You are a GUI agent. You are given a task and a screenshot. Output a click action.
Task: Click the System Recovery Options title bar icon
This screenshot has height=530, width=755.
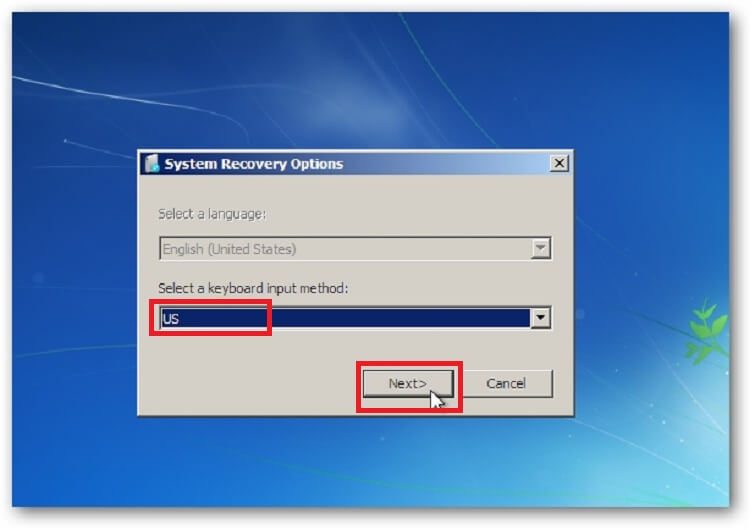(x=152, y=164)
